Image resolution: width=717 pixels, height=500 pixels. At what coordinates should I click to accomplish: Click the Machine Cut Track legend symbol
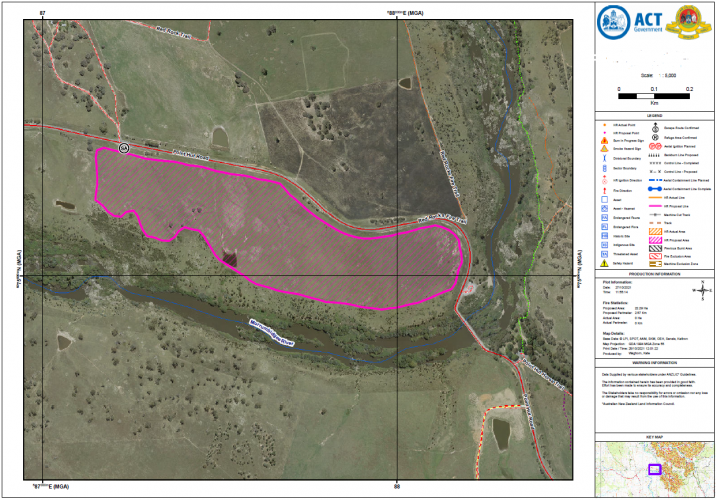pyautogui.click(x=655, y=215)
